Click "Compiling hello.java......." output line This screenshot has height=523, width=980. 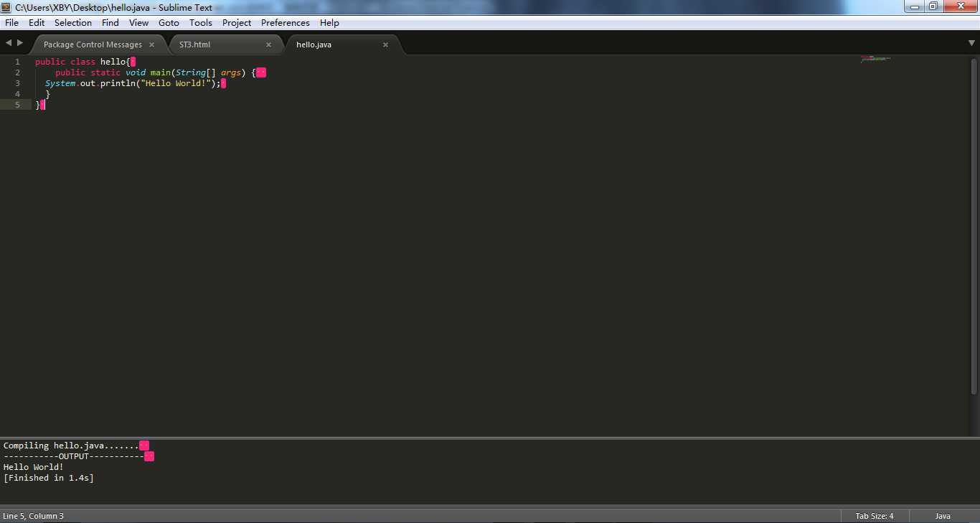(71, 446)
